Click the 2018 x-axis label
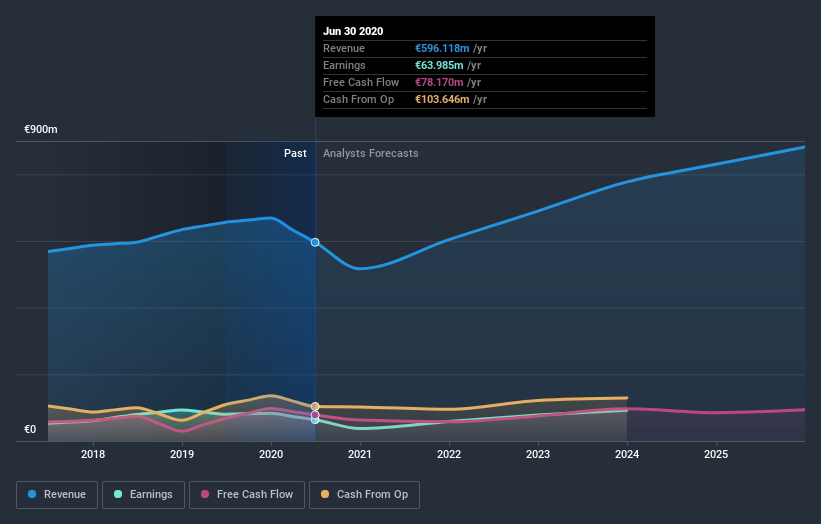The width and height of the screenshot is (821, 524). click(x=93, y=454)
